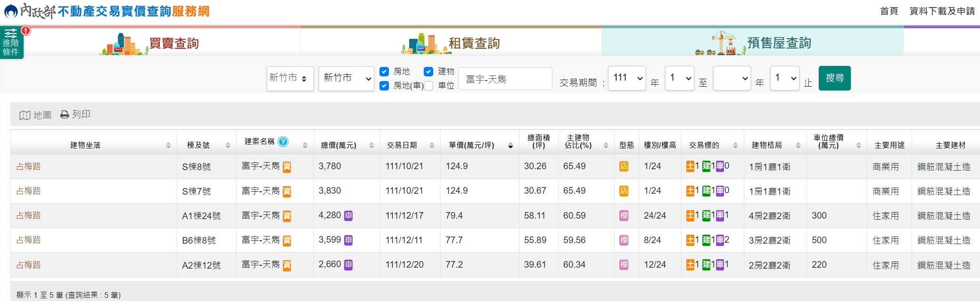Viewport: 980px width, 303px height.
Task: Click the 內政部 site logo
Action: point(107,11)
